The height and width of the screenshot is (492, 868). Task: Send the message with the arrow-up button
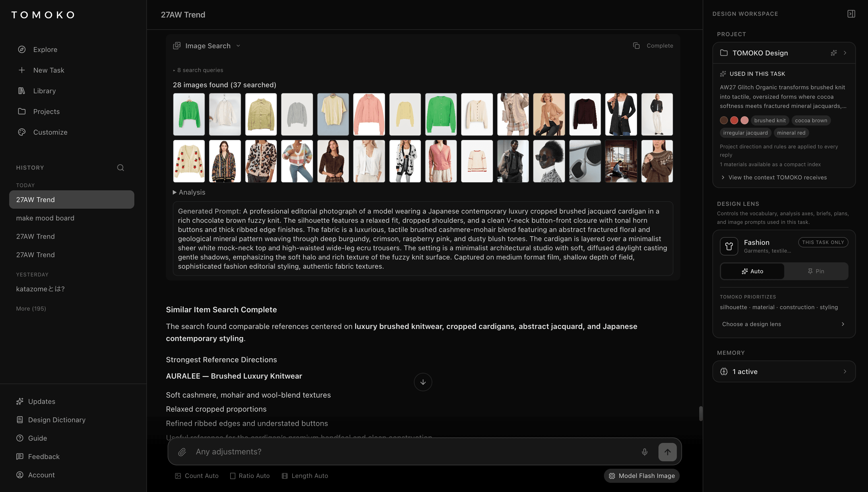tap(668, 452)
